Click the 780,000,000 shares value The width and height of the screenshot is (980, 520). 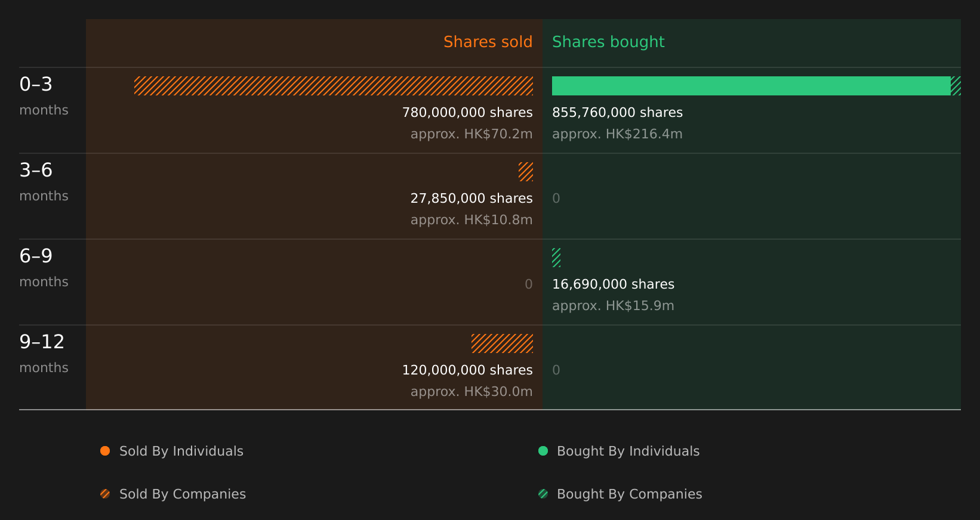[467, 113]
